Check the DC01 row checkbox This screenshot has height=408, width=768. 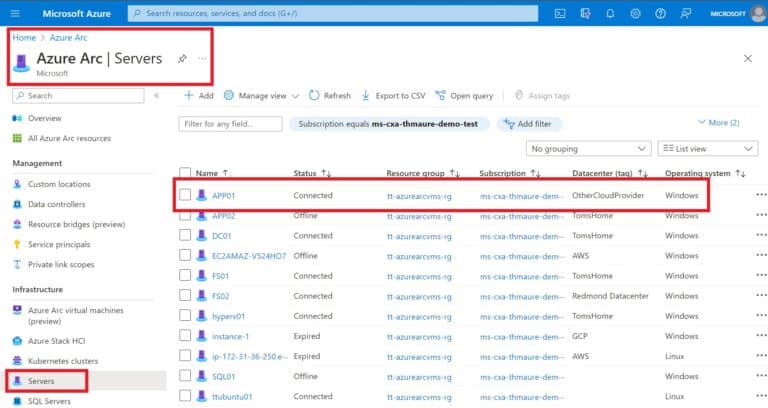[x=185, y=235]
